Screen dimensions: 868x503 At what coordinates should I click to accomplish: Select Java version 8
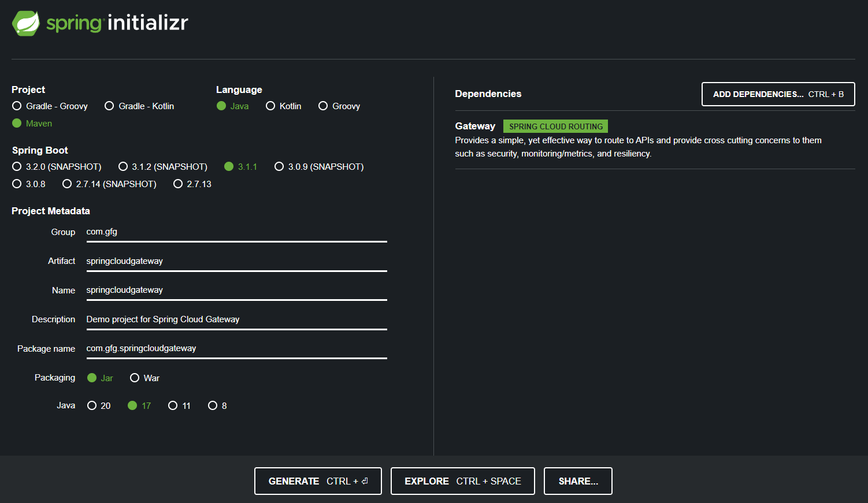coord(217,406)
